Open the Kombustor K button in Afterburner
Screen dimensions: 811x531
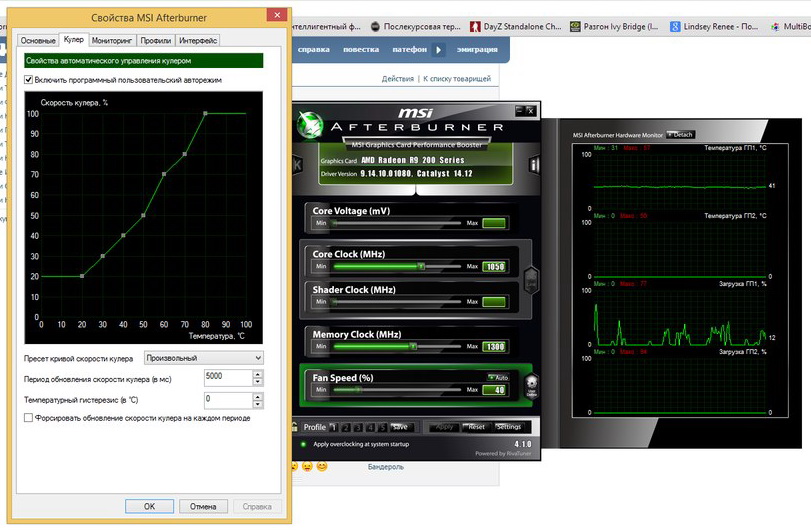(297, 165)
